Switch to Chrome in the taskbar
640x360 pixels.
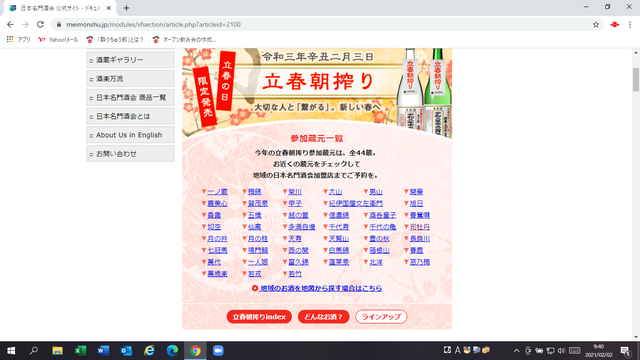coord(195,351)
